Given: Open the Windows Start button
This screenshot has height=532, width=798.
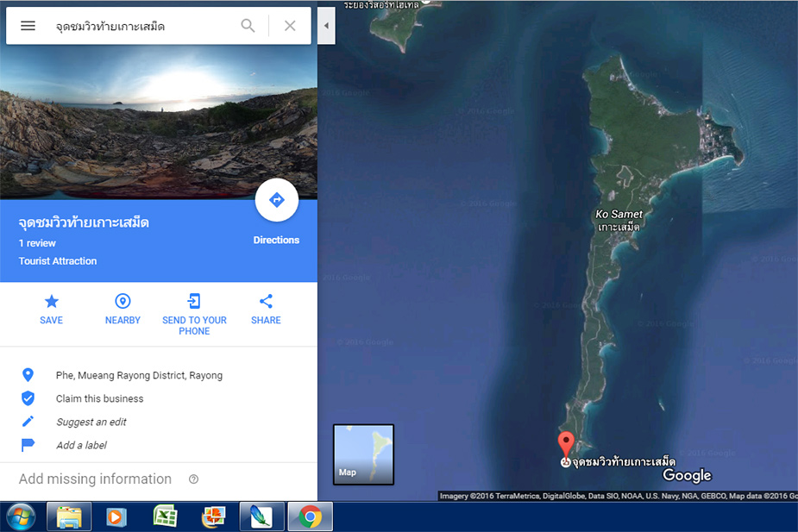Looking at the screenshot, I should 21,516.
